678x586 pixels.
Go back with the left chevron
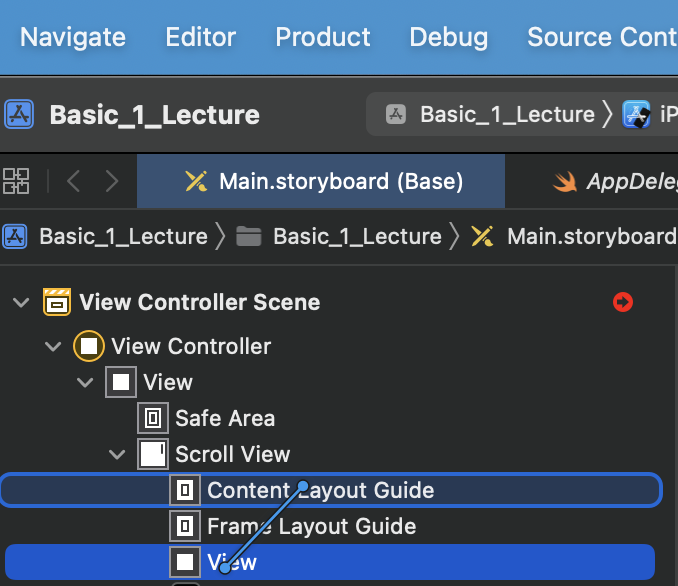pyautogui.click(x=73, y=181)
